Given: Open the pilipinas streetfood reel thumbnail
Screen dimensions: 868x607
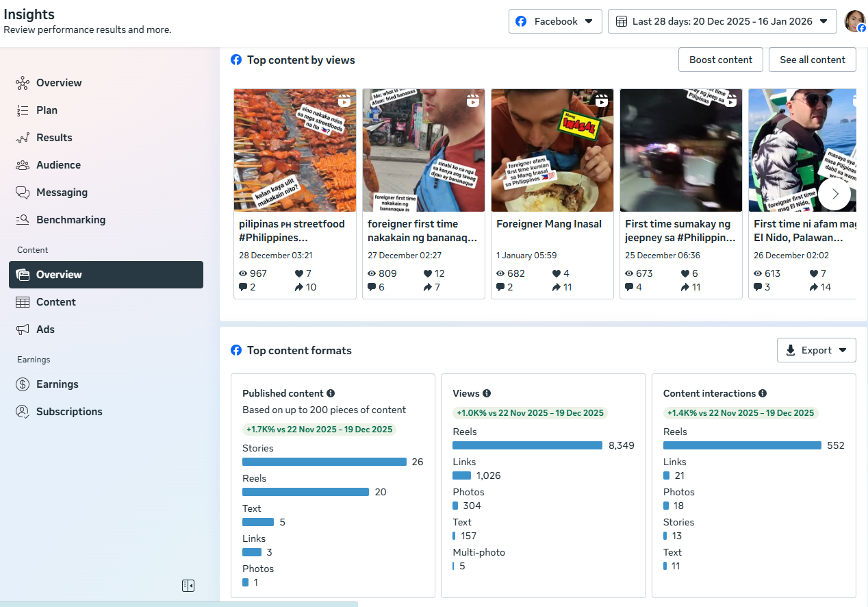Looking at the screenshot, I should tap(295, 150).
